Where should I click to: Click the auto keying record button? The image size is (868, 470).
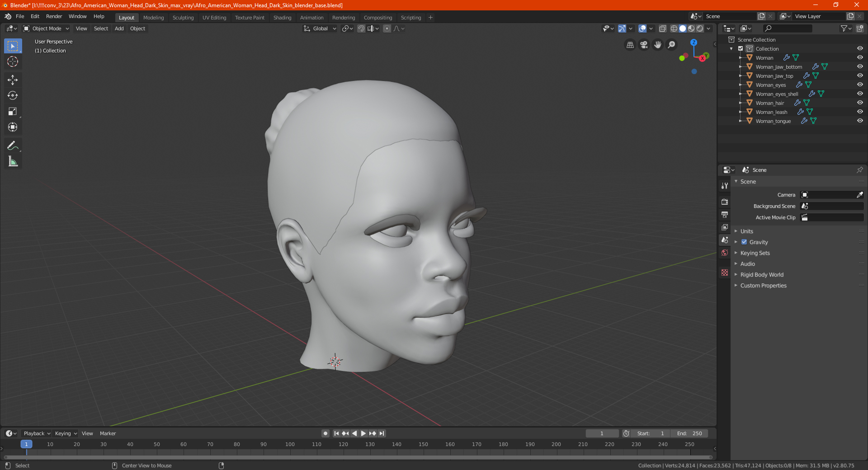325,433
